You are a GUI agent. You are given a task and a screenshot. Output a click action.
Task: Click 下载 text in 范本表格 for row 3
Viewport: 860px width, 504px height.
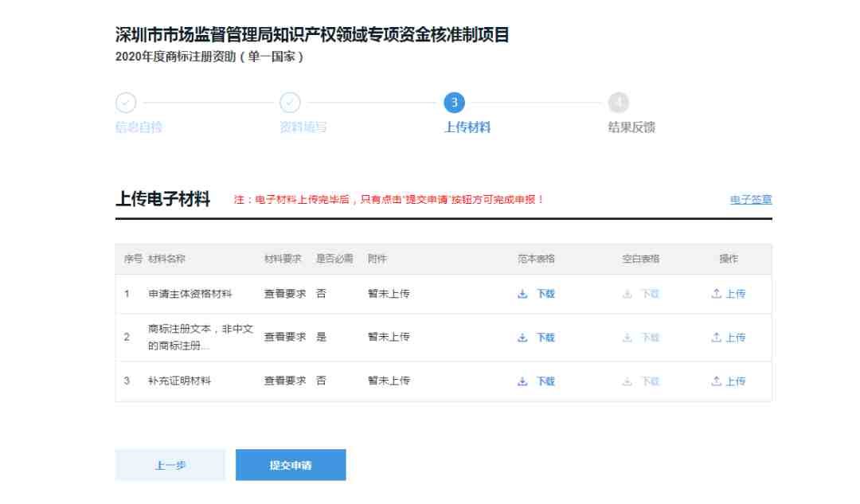545,381
